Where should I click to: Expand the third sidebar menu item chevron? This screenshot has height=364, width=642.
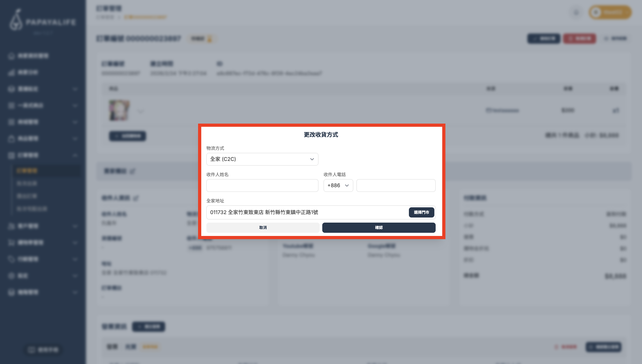point(75,89)
